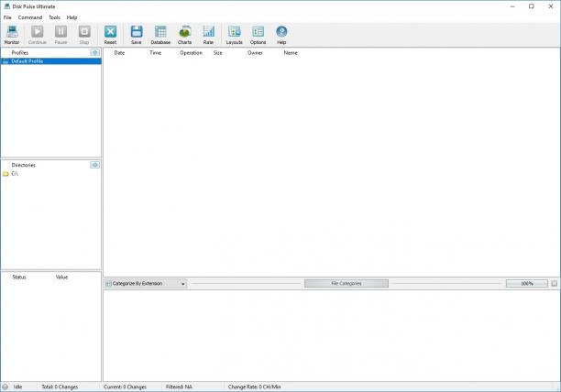Click the Pause toolbar icon

tap(60, 32)
